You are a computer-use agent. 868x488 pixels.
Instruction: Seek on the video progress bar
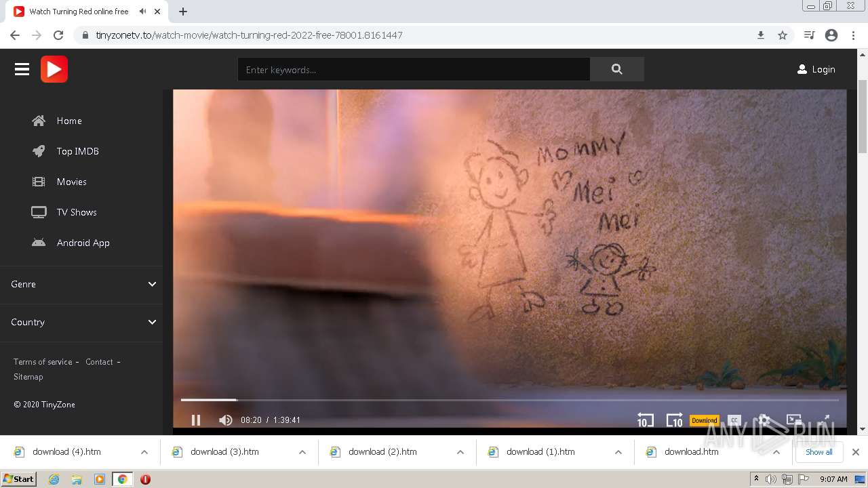click(509, 400)
